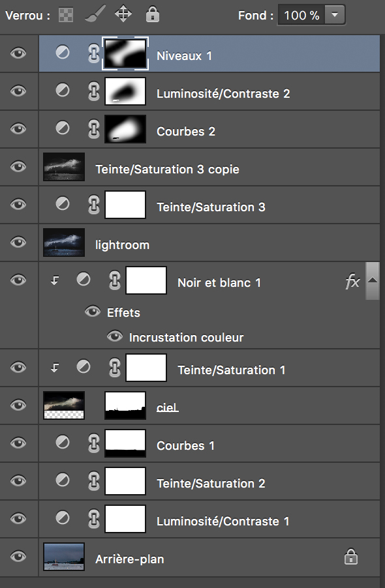Click the Niveaux 1 mask thumbnail

[x=125, y=53]
